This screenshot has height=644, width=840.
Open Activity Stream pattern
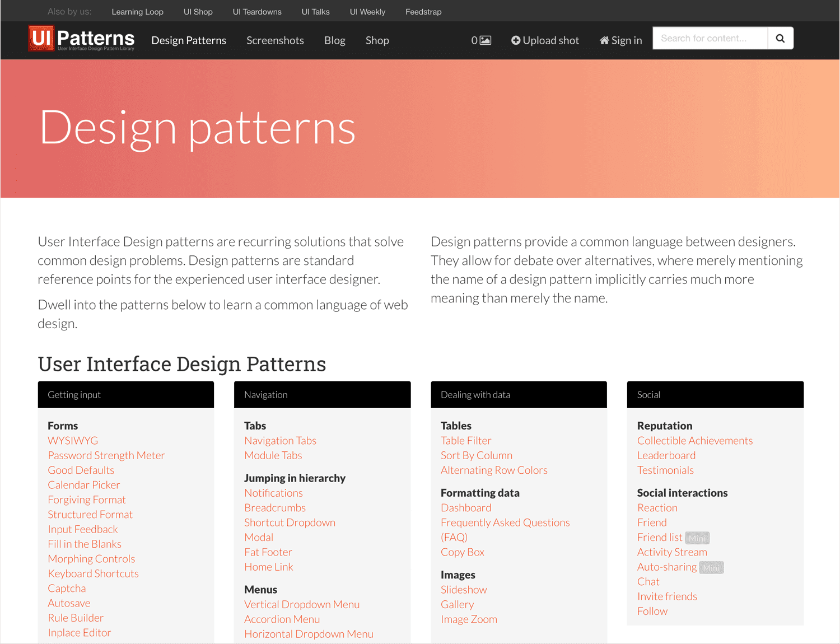pyautogui.click(x=672, y=552)
